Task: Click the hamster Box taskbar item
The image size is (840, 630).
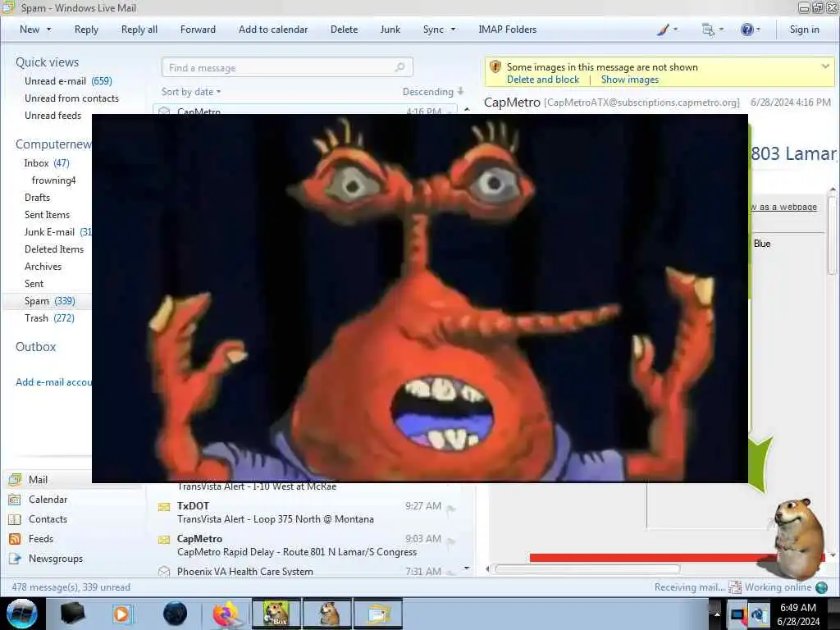Action: (276, 614)
